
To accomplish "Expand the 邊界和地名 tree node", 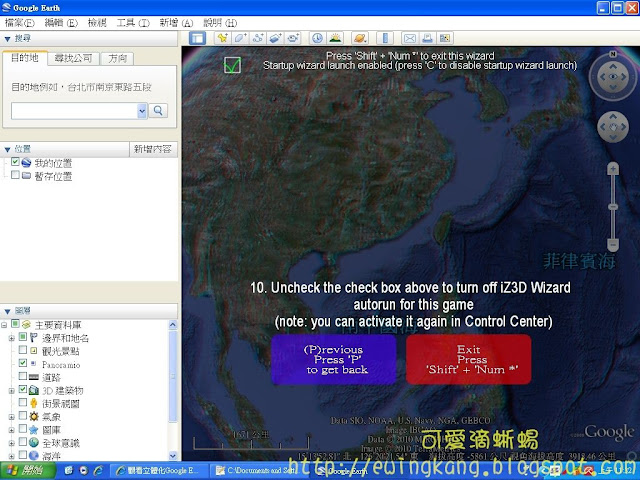I will pos(11,338).
